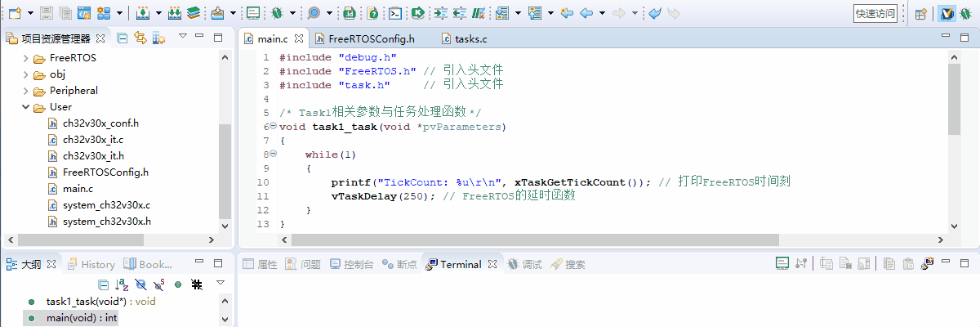Open project explorer View Menu triangle

point(183,37)
